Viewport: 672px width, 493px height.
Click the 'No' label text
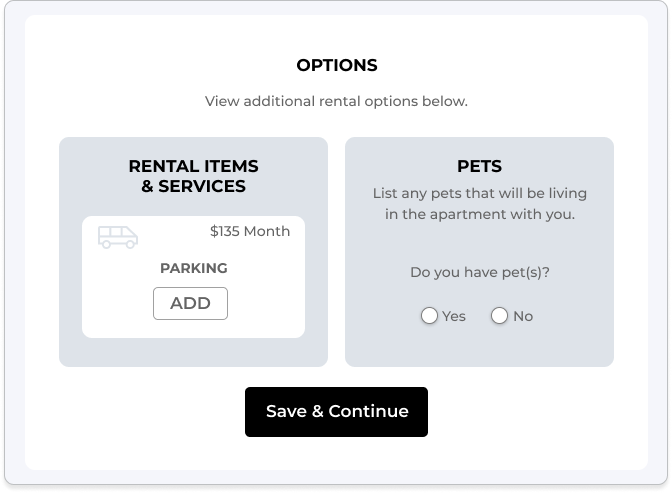[x=523, y=316]
